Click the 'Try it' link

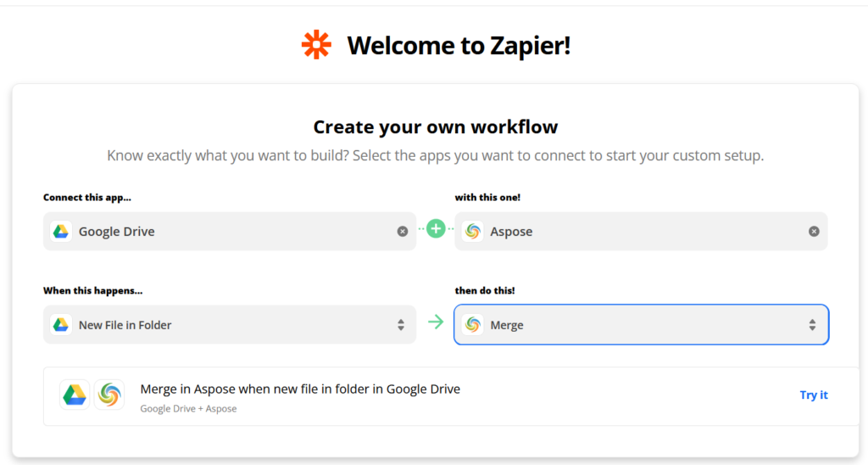[x=814, y=395]
